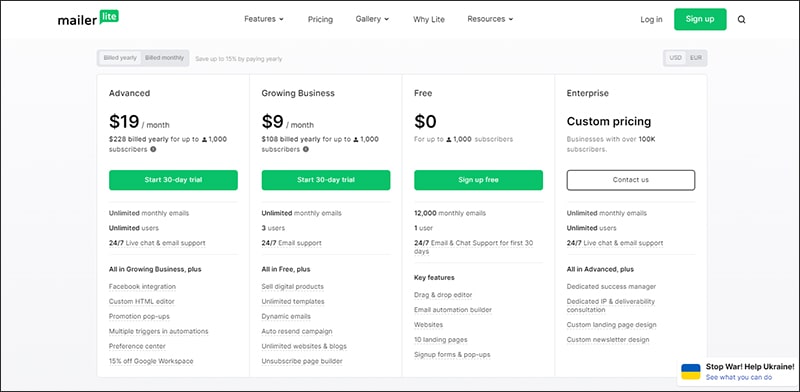Click the green Sign up button
The image size is (800, 392).
pos(700,19)
